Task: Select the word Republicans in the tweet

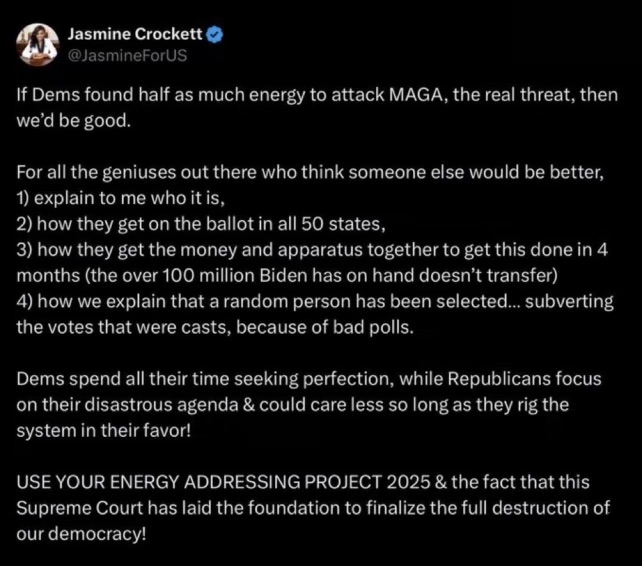Action: click(x=499, y=379)
